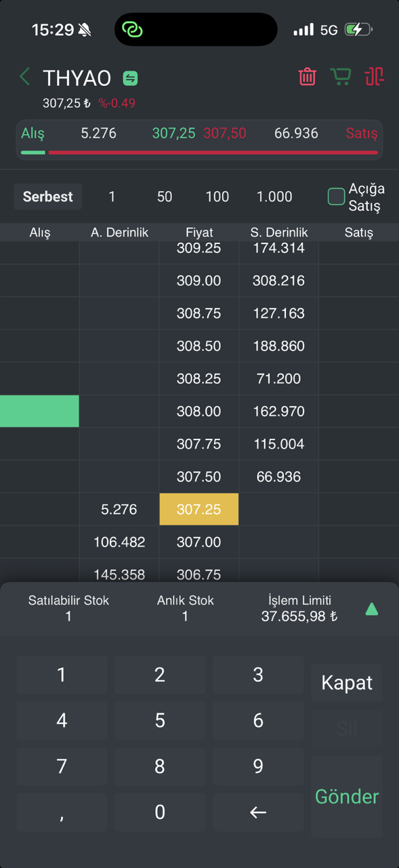Tap the Gönder button
This screenshot has width=399, height=868.
pos(347,797)
